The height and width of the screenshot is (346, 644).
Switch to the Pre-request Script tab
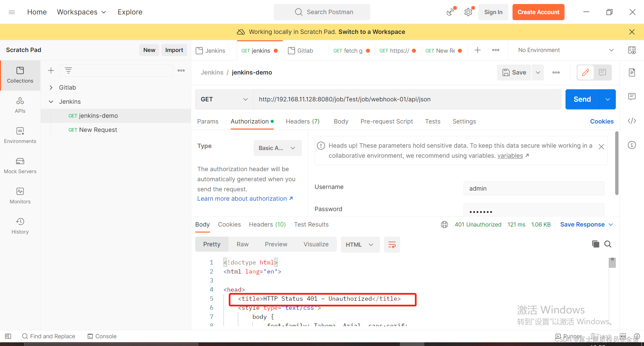[386, 121]
